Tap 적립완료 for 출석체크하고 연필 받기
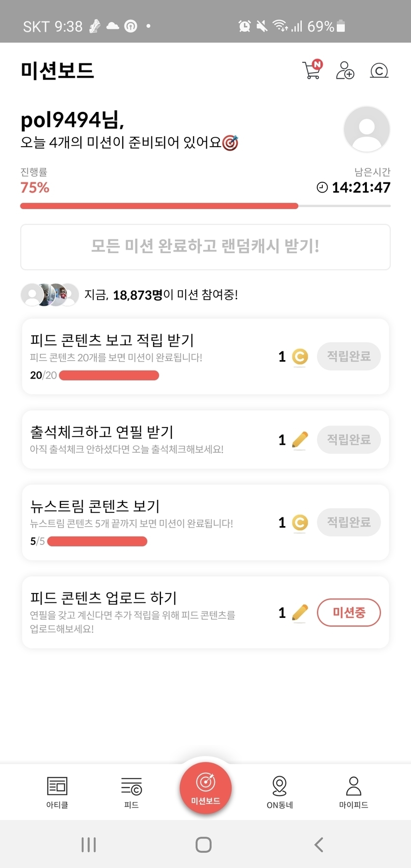 tap(349, 439)
